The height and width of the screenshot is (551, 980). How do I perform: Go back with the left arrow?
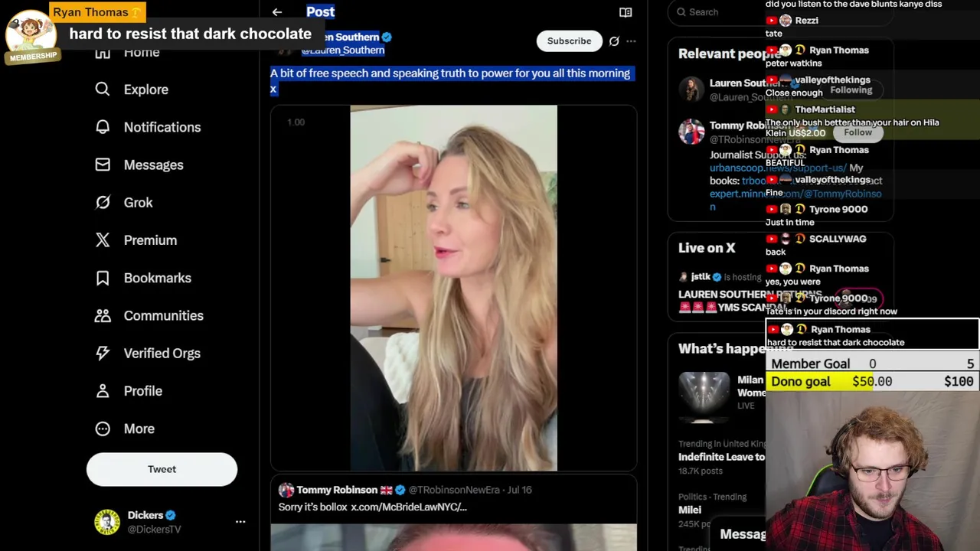point(277,12)
